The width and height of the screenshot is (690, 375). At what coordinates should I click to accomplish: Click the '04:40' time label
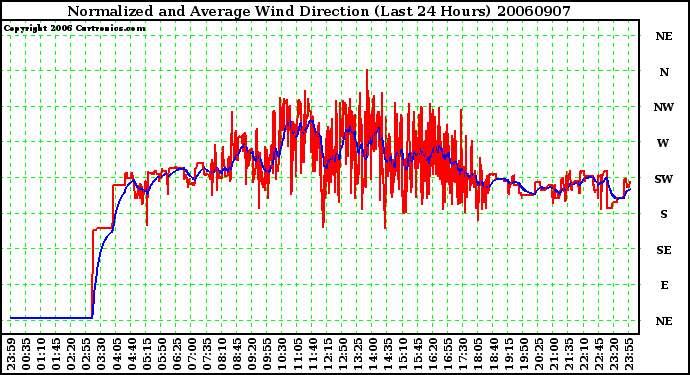pos(132,354)
